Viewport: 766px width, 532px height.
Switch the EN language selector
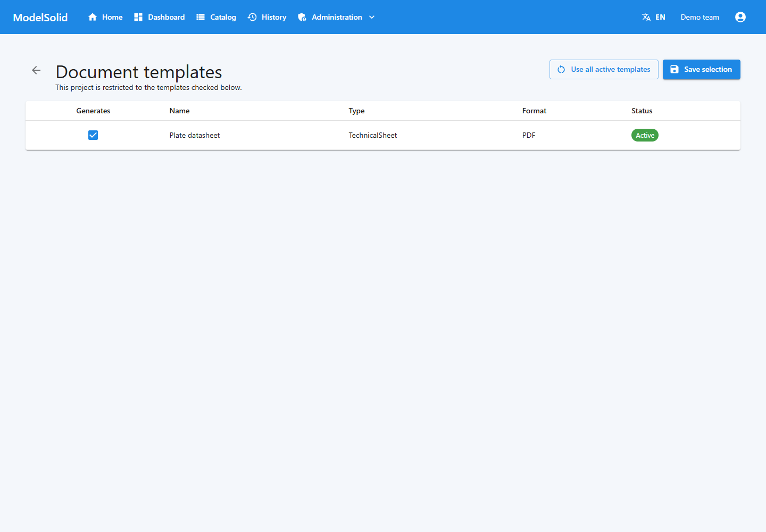coord(654,17)
